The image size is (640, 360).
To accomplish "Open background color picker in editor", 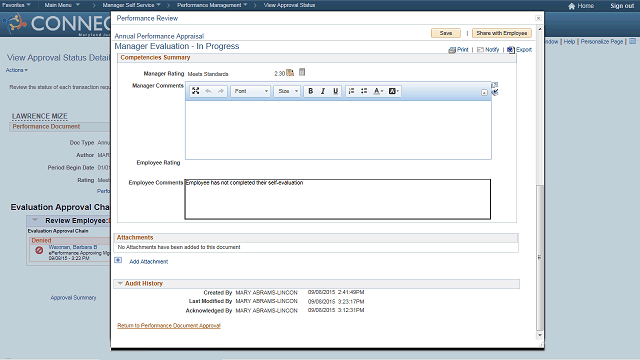I will (394, 91).
